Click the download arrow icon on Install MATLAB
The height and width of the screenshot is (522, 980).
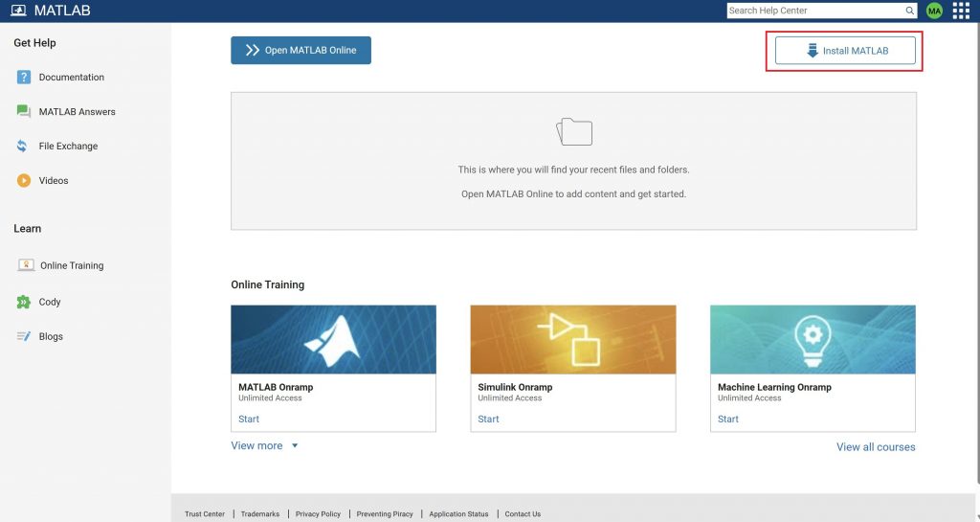point(812,51)
